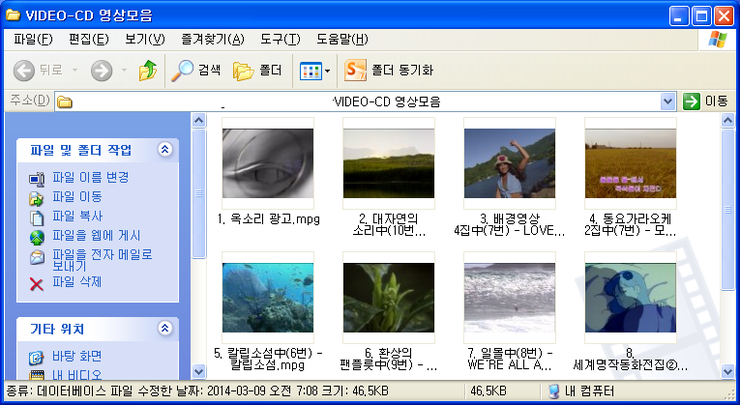Image resolution: width=740 pixels, height=405 pixels.
Task: Click the title bar folder icon
Action: [13, 15]
